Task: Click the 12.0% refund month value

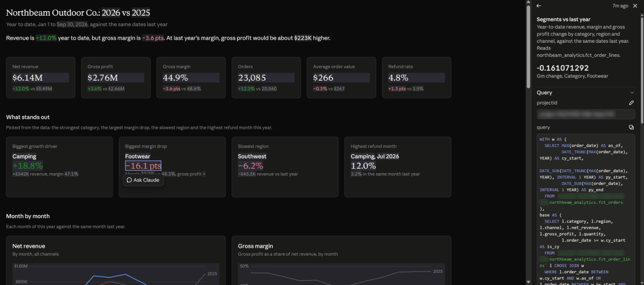Action: coord(363,166)
